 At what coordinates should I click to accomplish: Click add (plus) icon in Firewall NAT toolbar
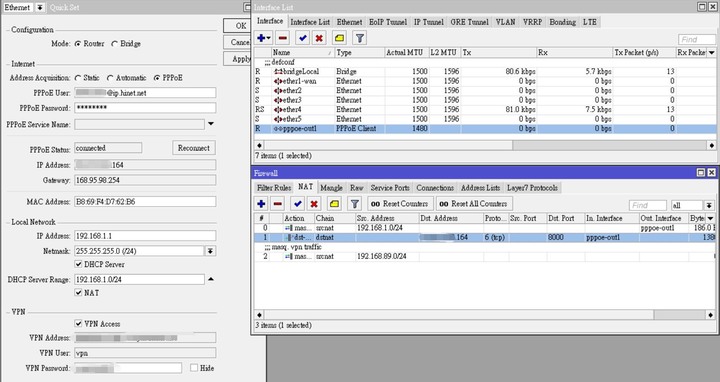pos(261,203)
